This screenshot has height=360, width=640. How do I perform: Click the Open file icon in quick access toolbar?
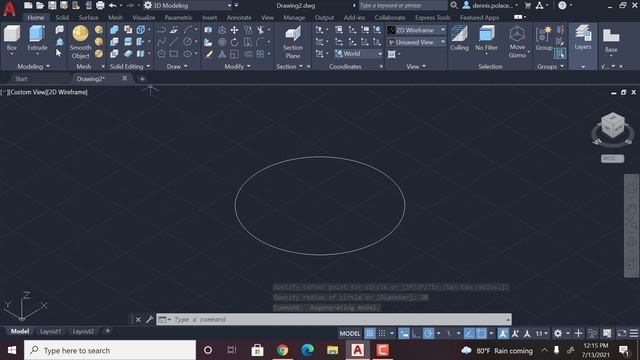(x=40, y=5)
